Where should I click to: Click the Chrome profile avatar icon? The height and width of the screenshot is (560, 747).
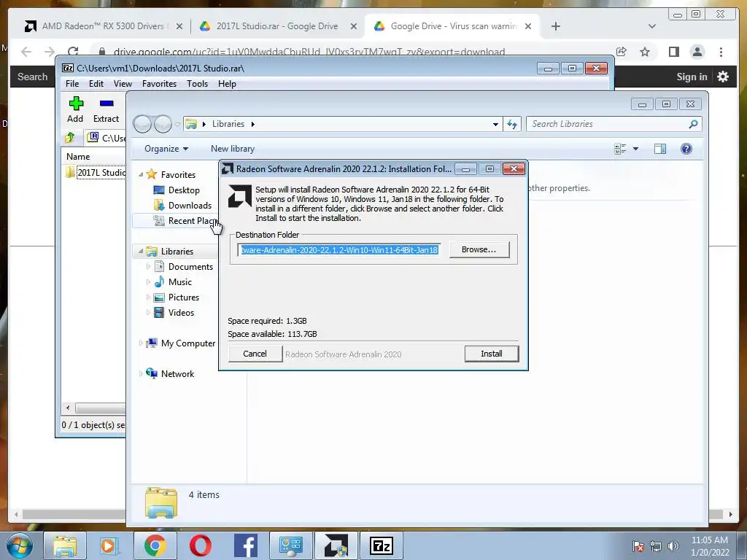697,52
